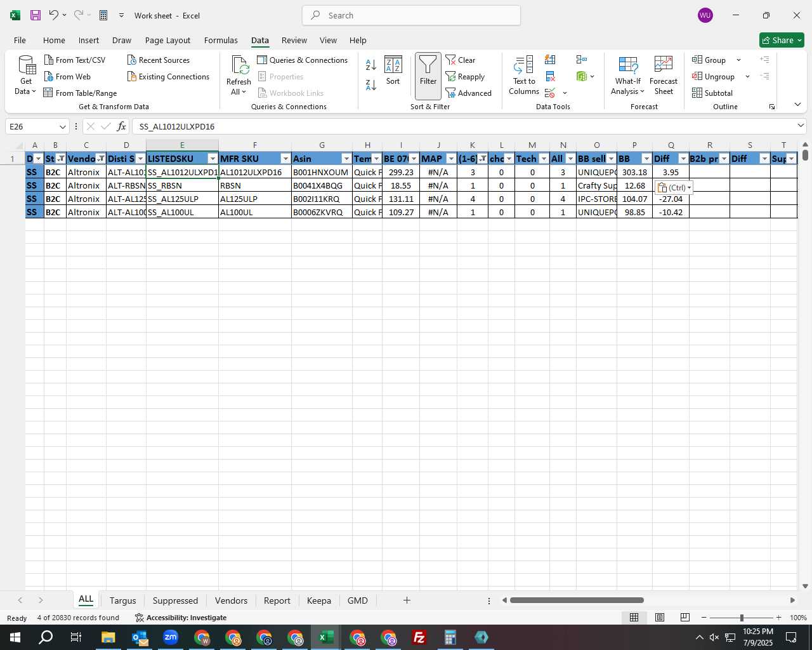
Task: Open Forecast Sheet
Action: point(664,76)
